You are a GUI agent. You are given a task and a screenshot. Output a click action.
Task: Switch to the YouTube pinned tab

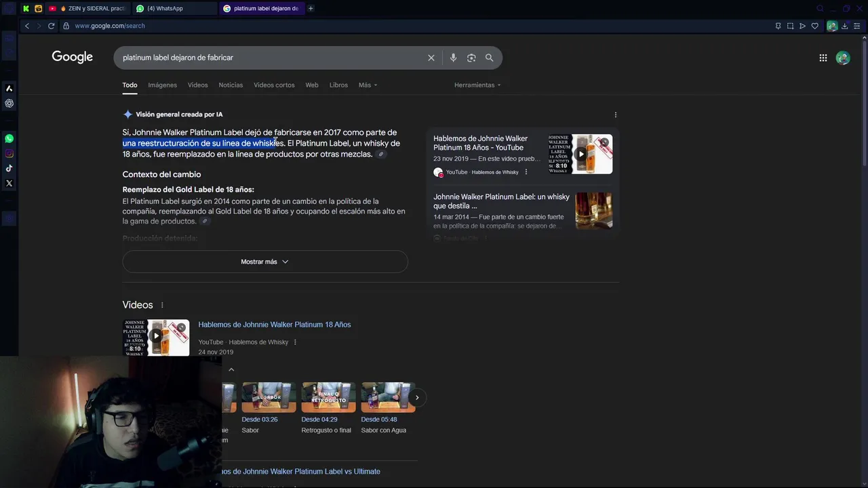52,9
